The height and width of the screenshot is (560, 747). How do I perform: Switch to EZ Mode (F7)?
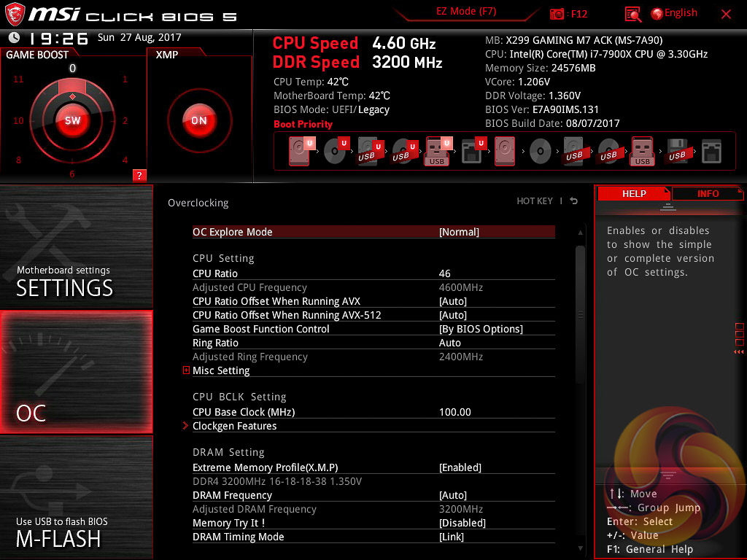click(466, 12)
